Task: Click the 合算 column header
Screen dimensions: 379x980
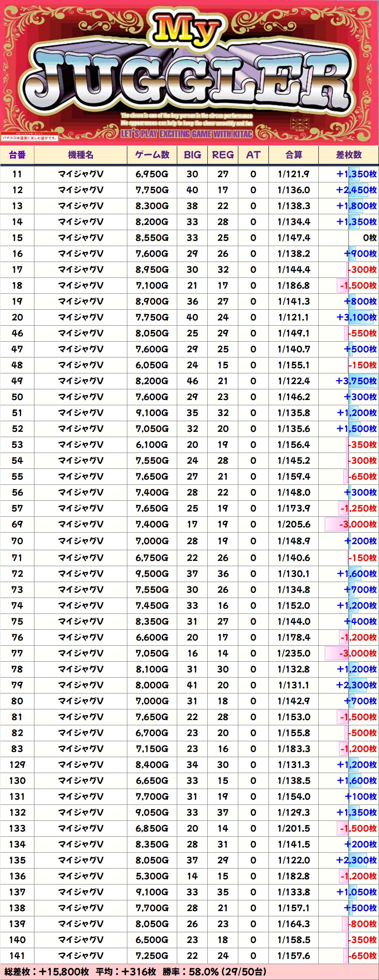Action: click(x=294, y=155)
